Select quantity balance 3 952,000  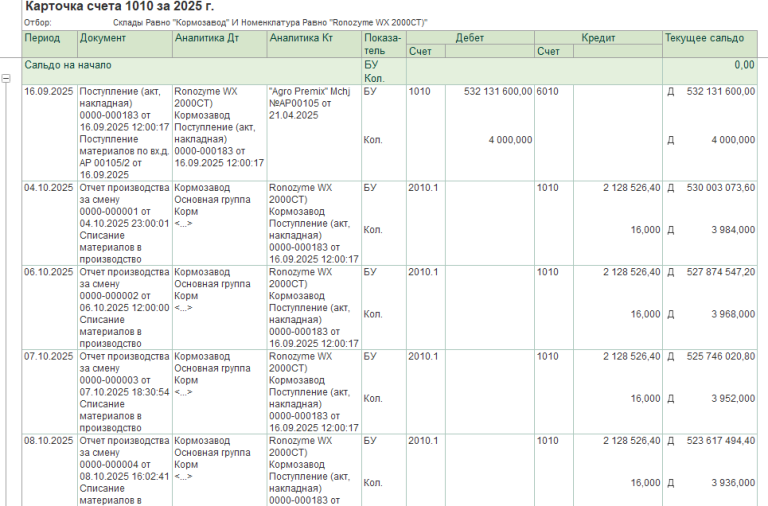733,399
